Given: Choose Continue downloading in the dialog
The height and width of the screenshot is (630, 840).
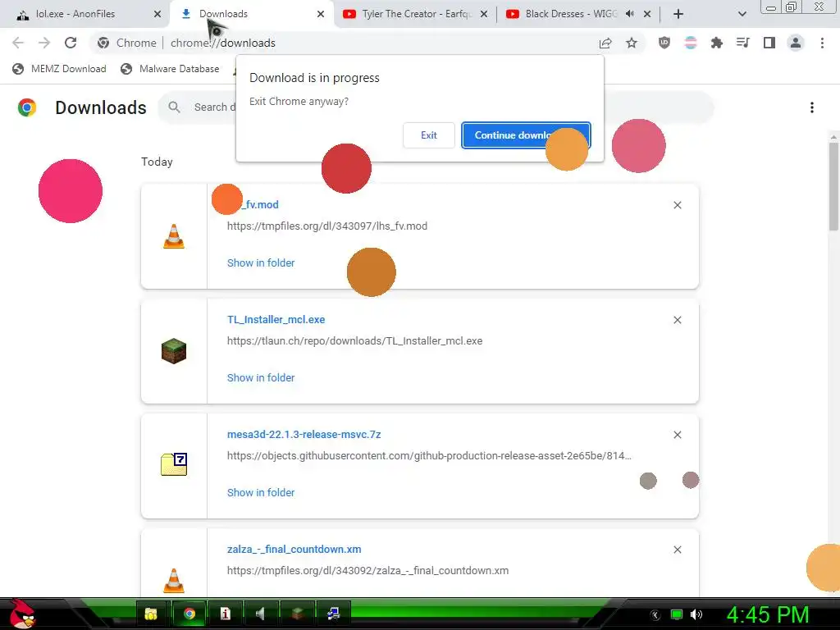Looking at the screenshot, I should [x=526, y=135].
